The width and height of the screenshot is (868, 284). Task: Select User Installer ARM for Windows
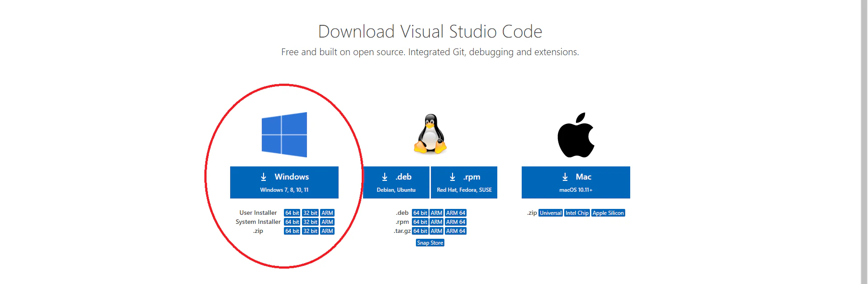click(327, 213)
